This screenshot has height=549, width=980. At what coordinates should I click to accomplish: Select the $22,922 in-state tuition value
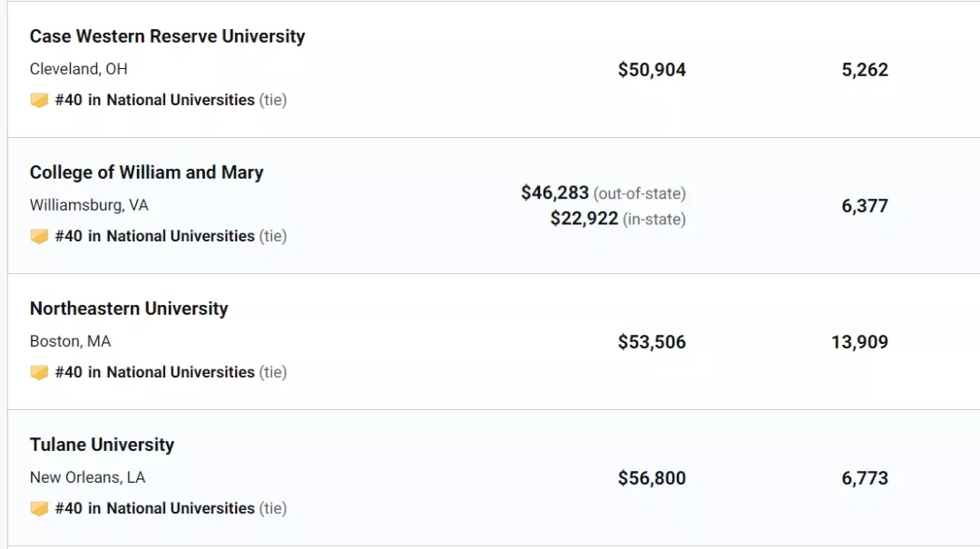[x=584, y=218]
